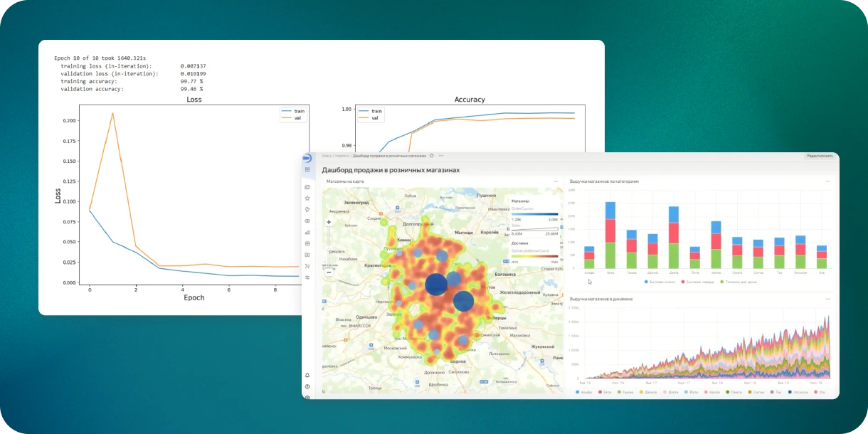The width and height of the screenshot is (868, 434).
Task: Open three-dot menu of 'Магазины на карте' widget
Action: tap(556, 181)
